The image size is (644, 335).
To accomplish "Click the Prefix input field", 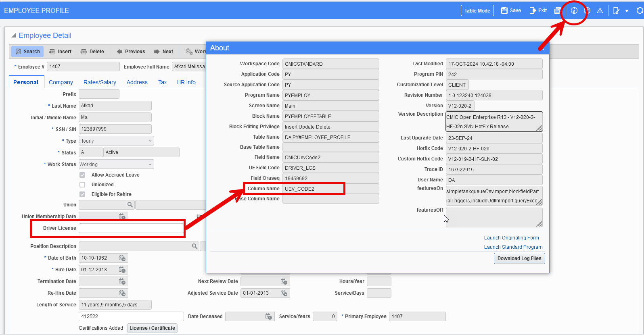I will coord(99,94).
